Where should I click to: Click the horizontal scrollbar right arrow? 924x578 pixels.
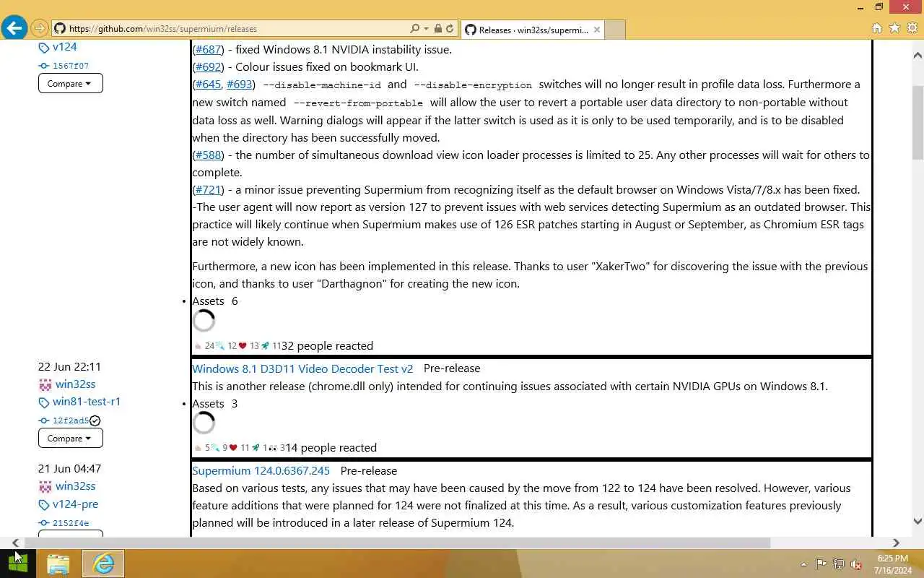(x=896, y=543)
